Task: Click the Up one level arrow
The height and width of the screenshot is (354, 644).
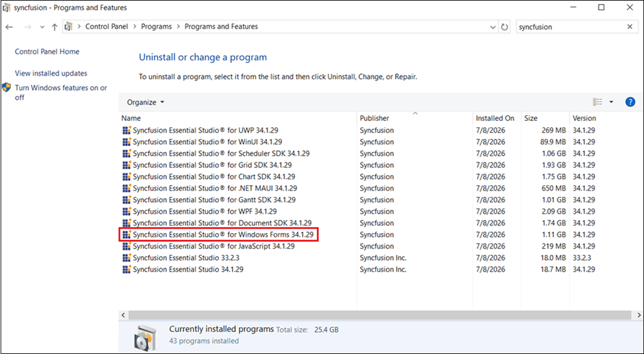Action: point(54,27)
